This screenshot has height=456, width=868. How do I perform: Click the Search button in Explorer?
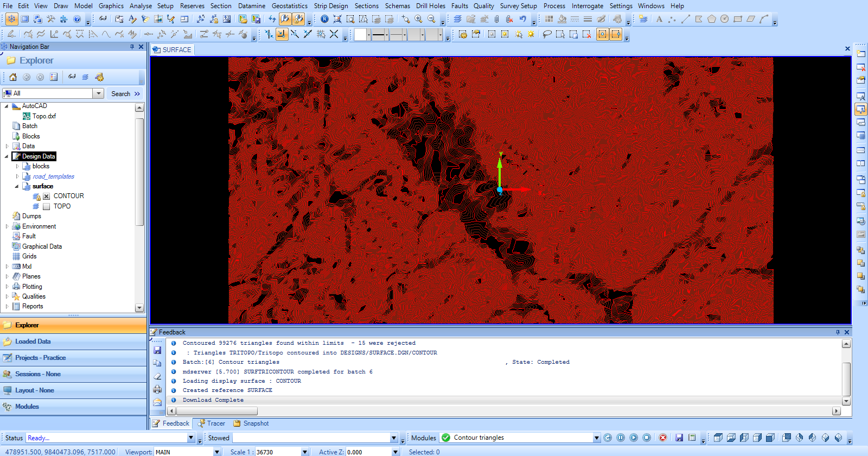(125, 94)
